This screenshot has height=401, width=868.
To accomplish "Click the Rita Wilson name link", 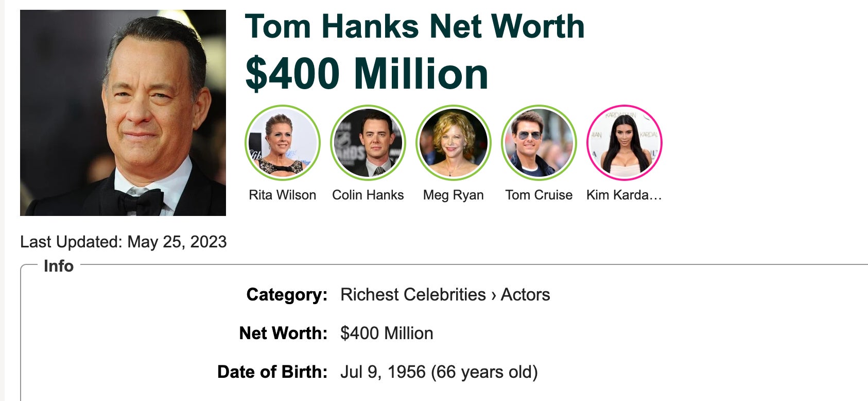I will pos(283,195).
